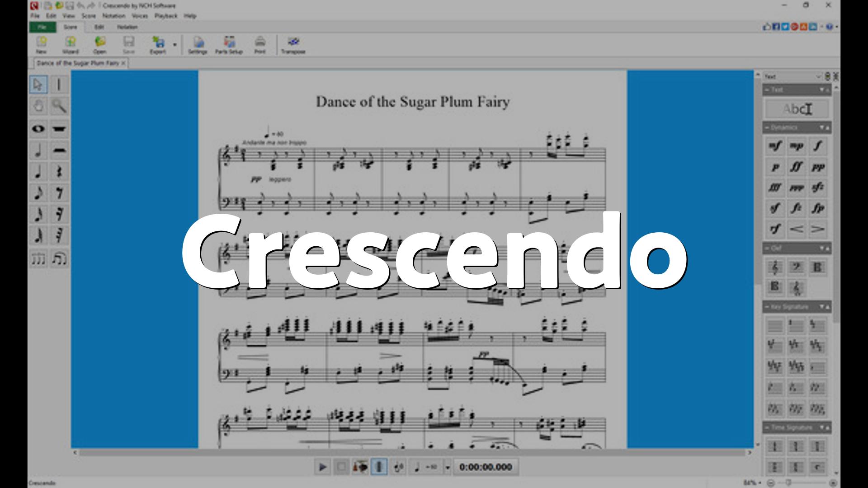The height and width of the screenshot is (488, 868).
Task: Select the magnifier zoom tool
Action: point(59,106)
